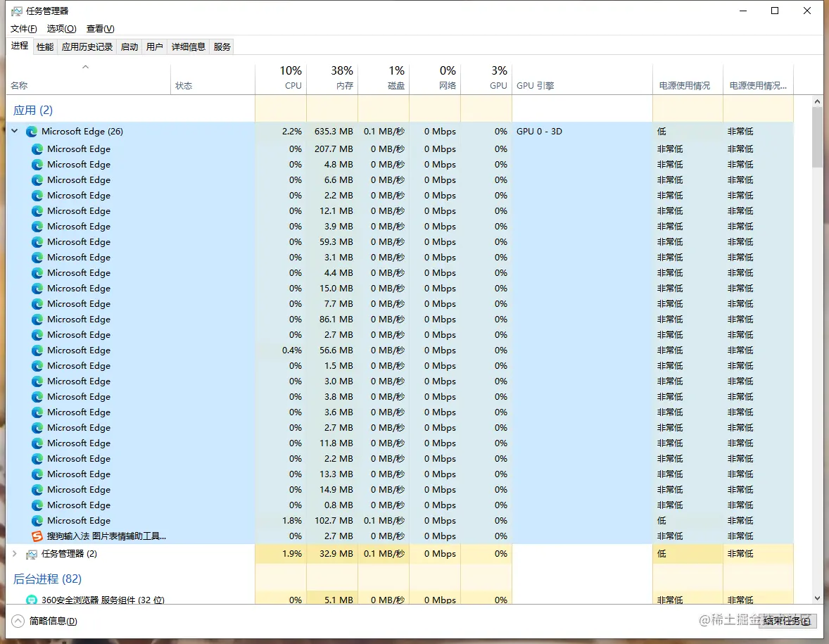Switch to the 应用历史记录 tab
The image size is (829, 644).
pos(87,46)
